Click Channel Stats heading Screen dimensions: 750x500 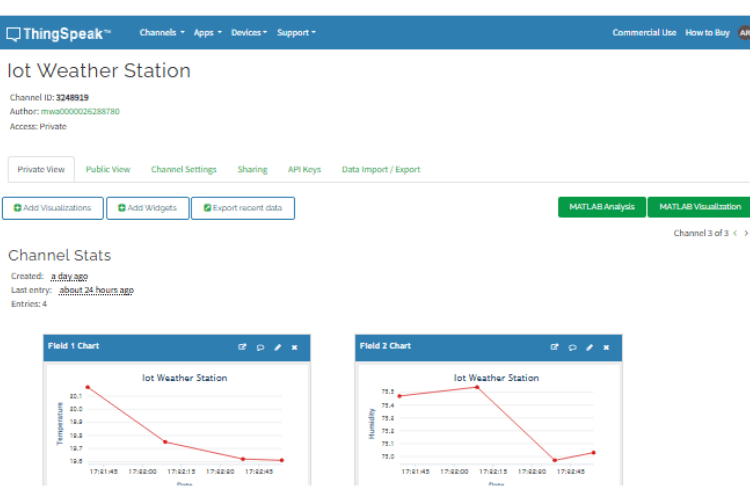point(59,255)
